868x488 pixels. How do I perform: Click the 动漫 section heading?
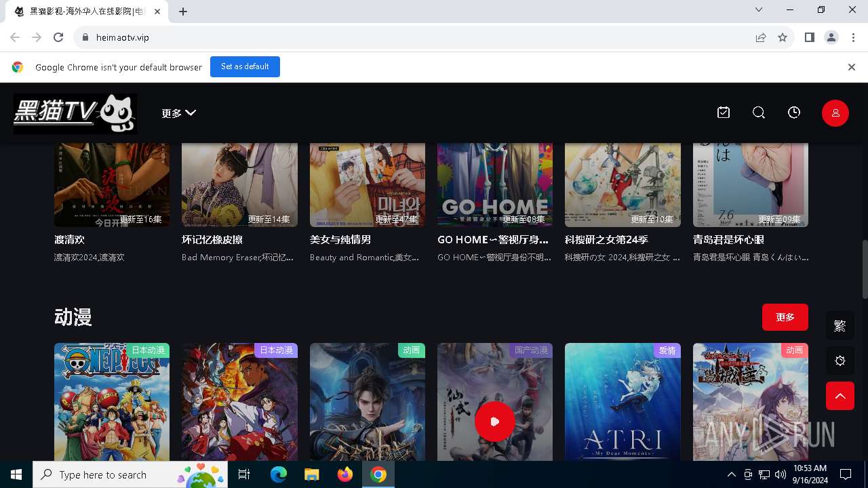[x=73, y=317]
